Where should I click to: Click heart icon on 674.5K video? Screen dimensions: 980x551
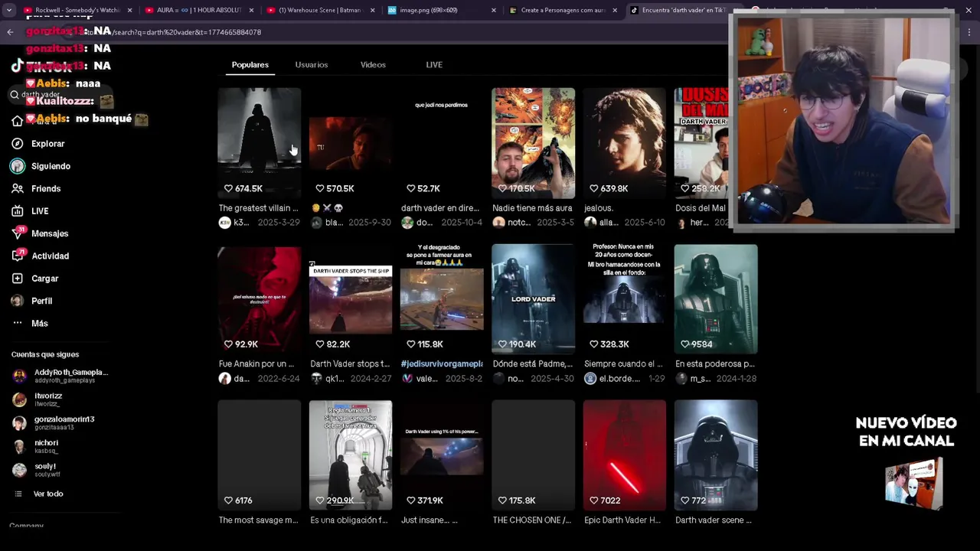tap(228, 188)
